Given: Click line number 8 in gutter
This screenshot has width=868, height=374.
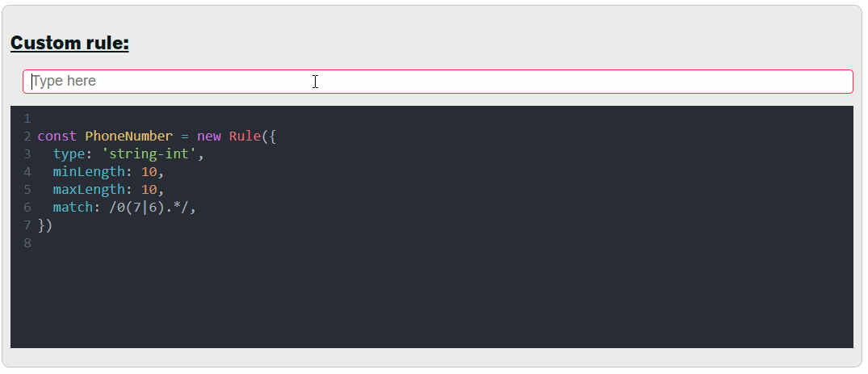Looking at the screenshot, I should 27,242.
